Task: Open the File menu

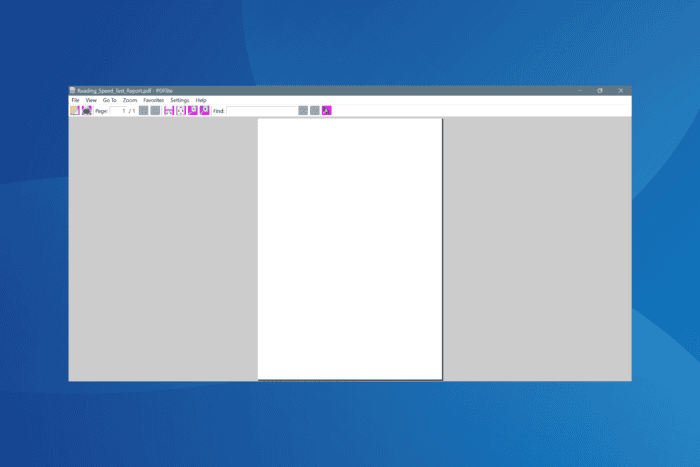Action: [x=75, y=100]
